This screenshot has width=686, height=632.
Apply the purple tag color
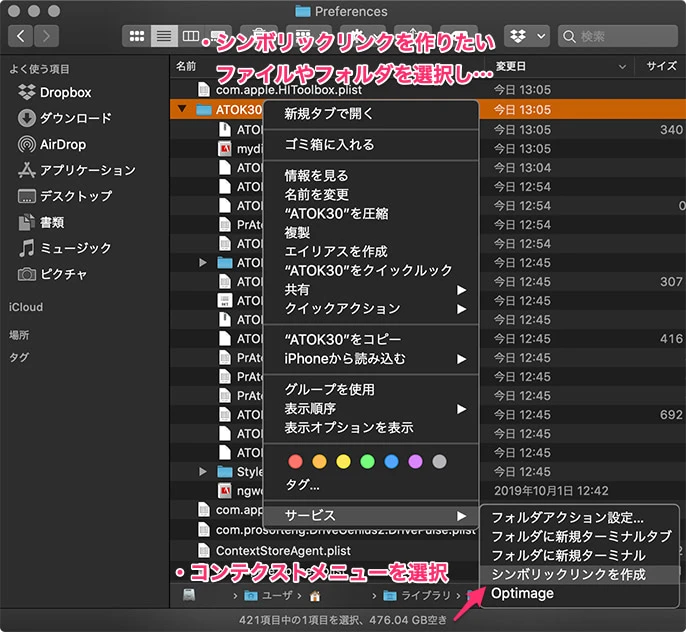[x=415, y=461]
